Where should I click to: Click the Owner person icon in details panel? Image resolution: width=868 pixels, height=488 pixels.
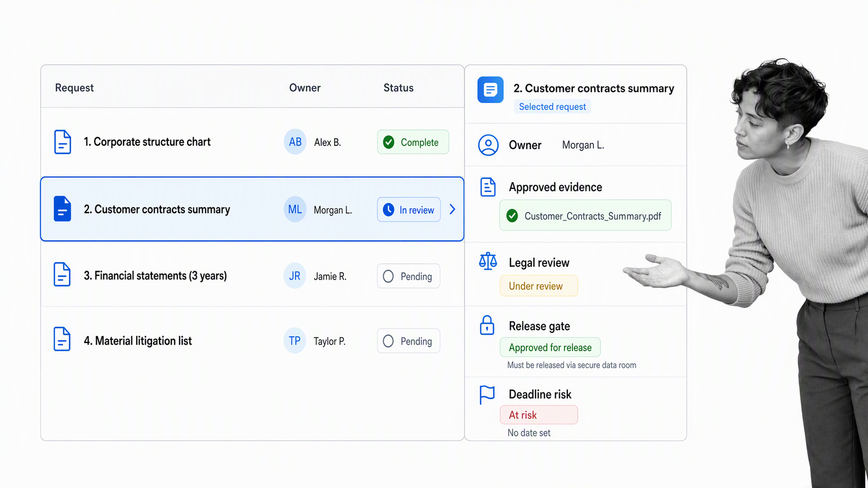(488, 145)
